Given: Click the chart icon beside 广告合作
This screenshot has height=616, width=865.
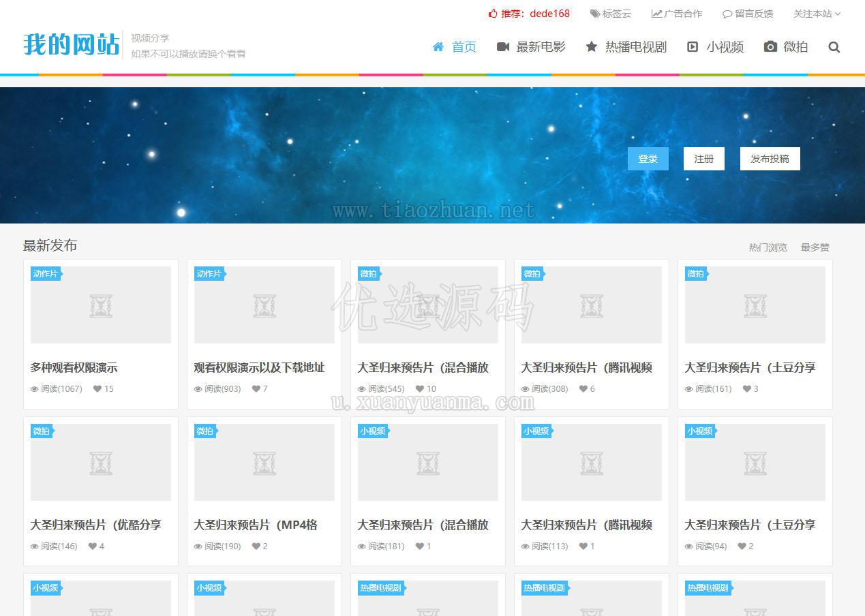Looking at the screenshot, I should (656, 14).
